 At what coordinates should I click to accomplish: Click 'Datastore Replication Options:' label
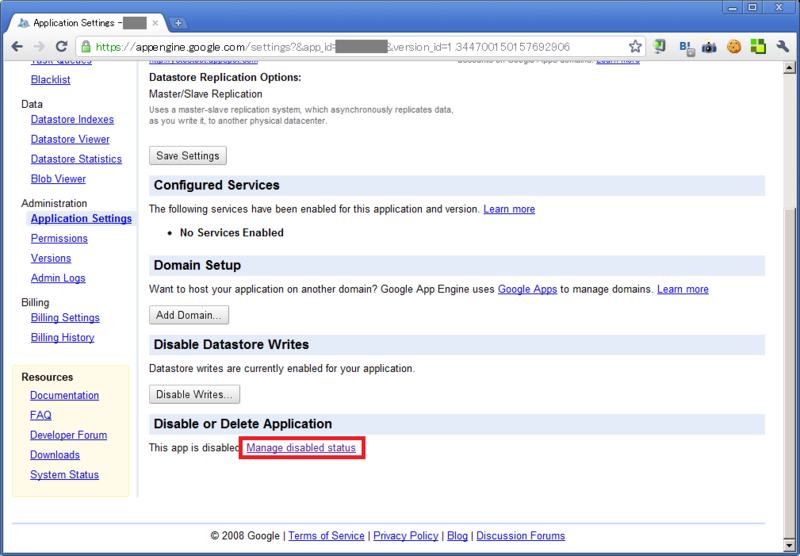click(225, 78)
